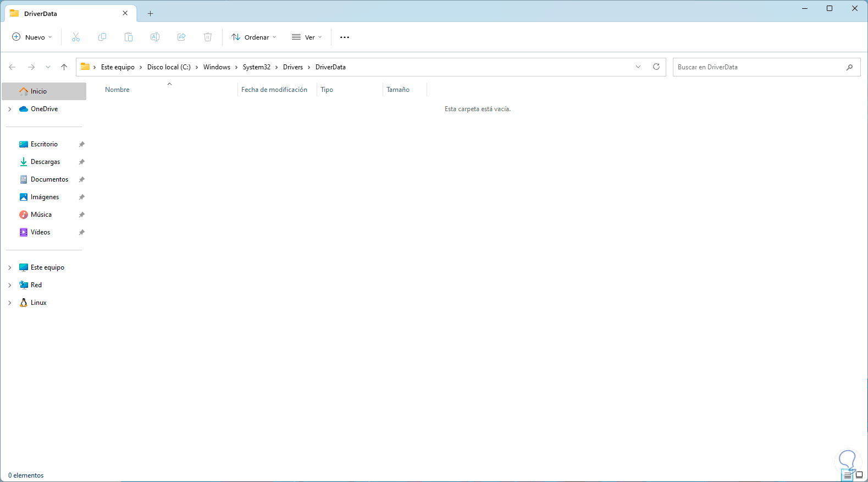Click the Paste clipboard icon
Image resolution: width=868 pixels, height=482 pixels.
point(129,37)
